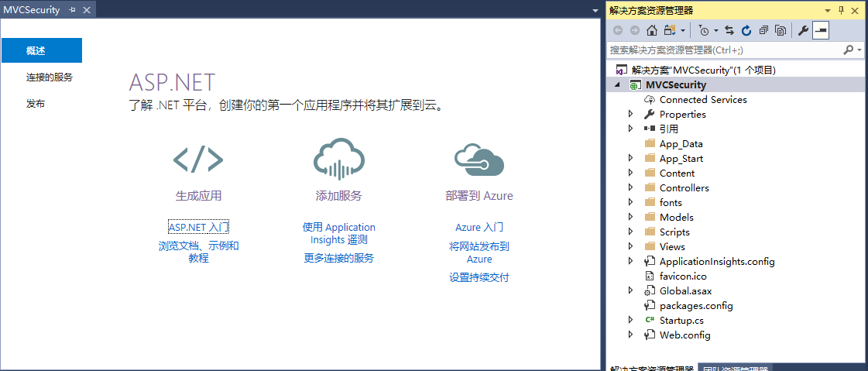Toggle the Preview Selected Items button
This screenshot has height=371, width=868.
[x=820, y=30]
